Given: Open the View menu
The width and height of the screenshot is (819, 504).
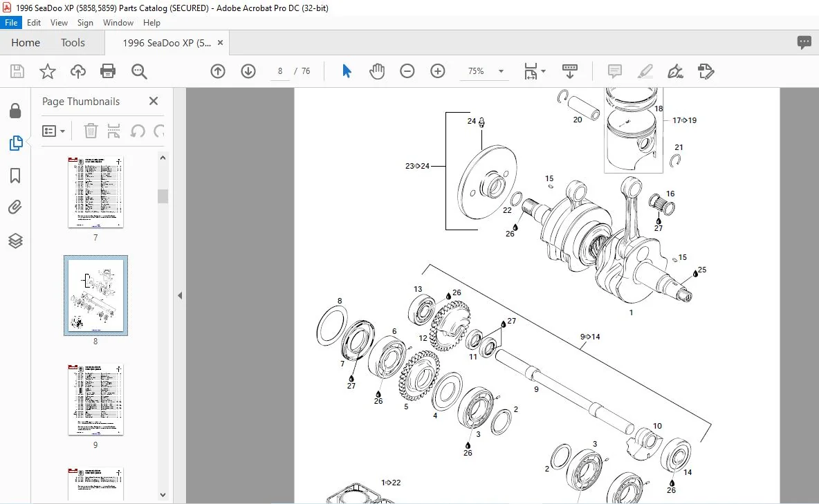Looking at the screenshot, I should point(59,22).
